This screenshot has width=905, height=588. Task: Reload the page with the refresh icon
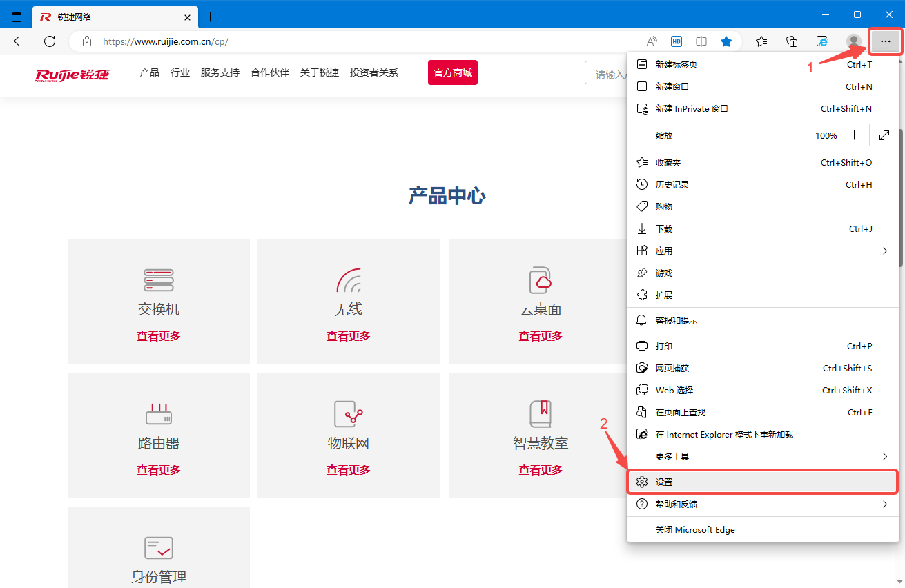click(x=49, y=41)
